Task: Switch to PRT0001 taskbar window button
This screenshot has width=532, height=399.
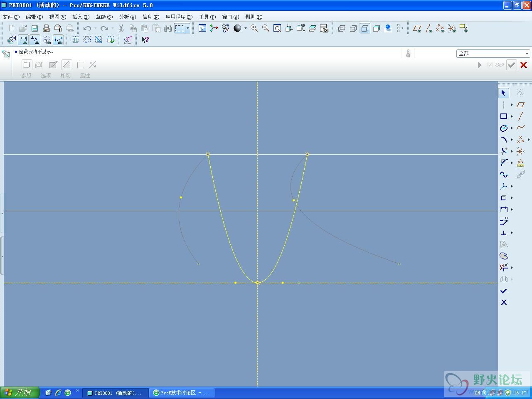Action: 116,393
